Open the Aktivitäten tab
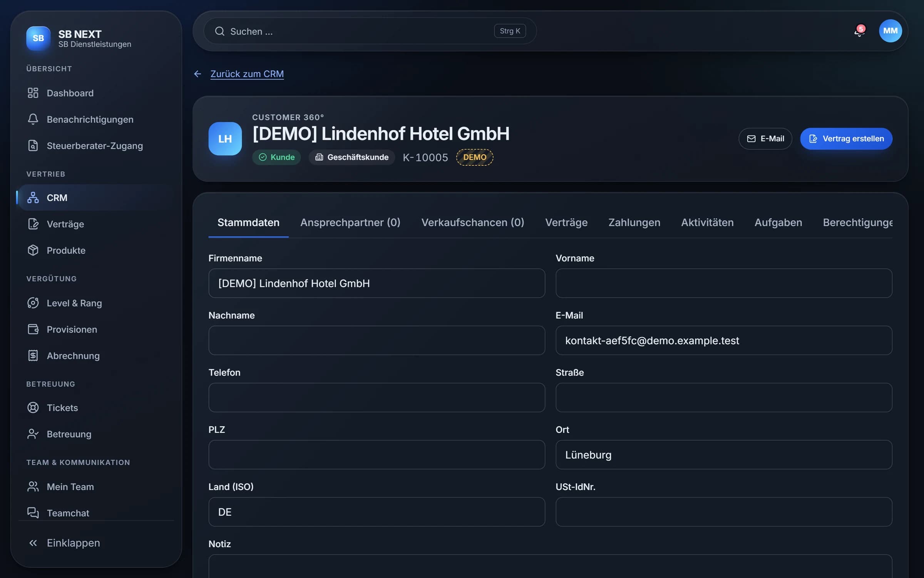924x578 pixels. click(707, 222)
